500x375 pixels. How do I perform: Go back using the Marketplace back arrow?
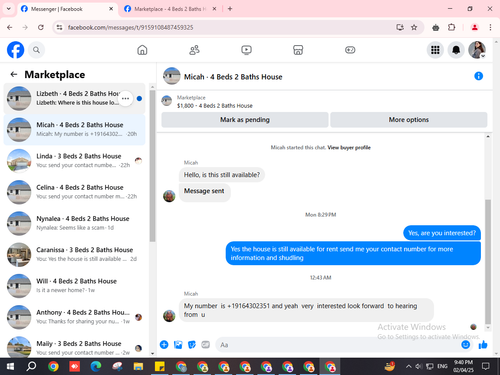point(14,74)
